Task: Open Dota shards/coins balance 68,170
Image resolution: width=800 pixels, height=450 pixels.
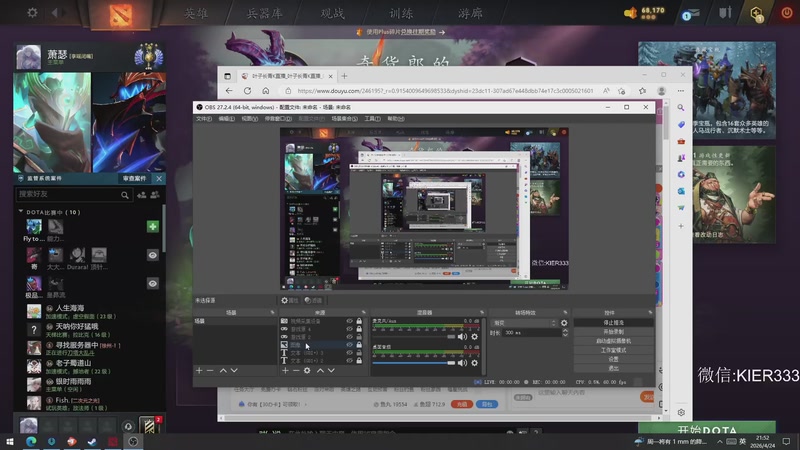Action: pyautogui.click(x=644, y=12)
